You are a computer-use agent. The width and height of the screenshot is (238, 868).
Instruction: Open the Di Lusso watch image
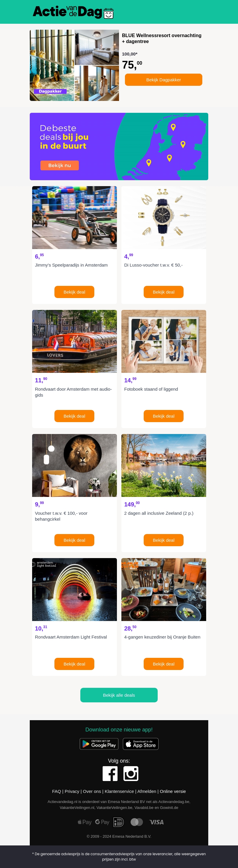(163, 217)
